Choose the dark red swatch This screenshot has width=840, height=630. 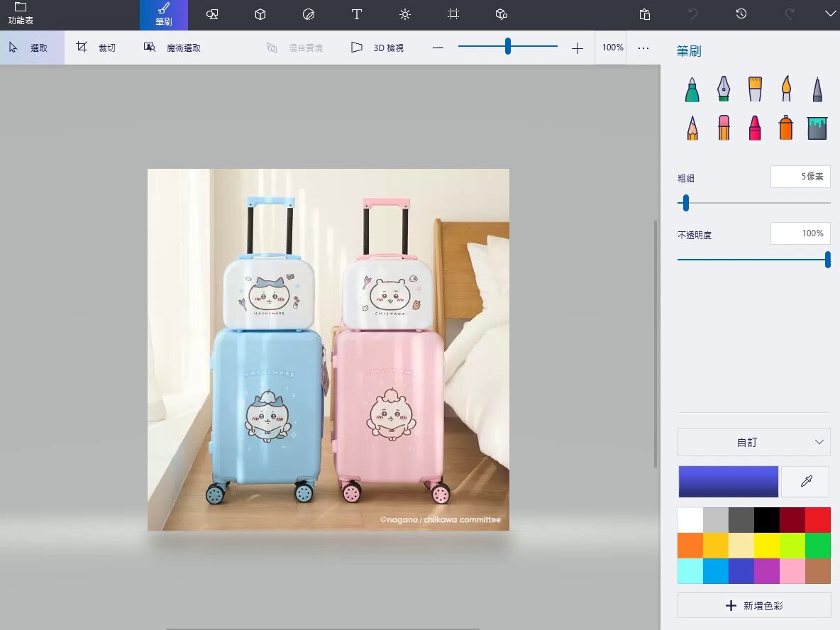pos(792,520)
